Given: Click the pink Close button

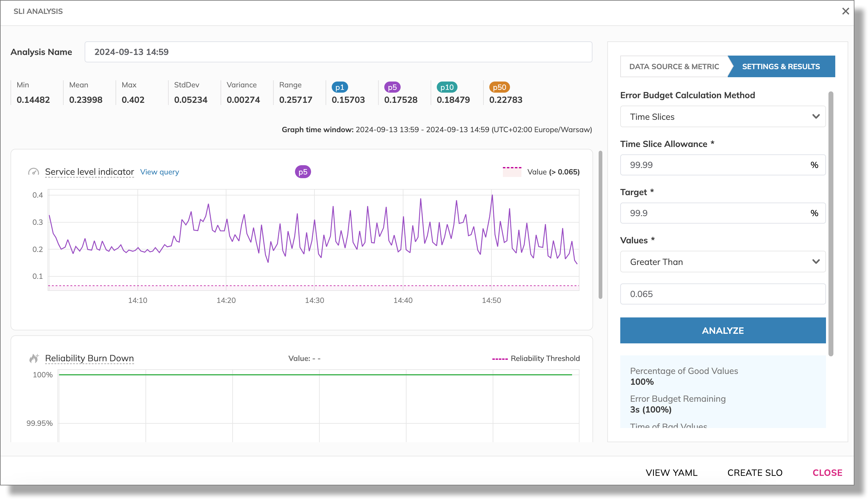Looking at the screenshot, I should coord(827,473).
